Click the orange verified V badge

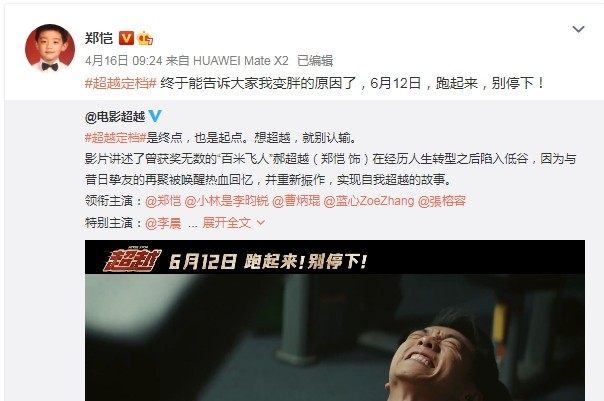[x=126, y=38]
